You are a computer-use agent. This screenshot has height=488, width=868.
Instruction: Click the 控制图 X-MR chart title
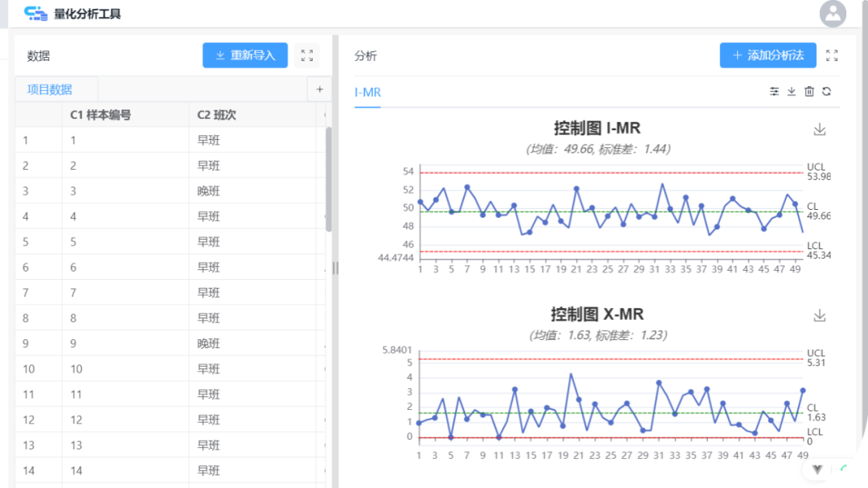click(596, 314)
